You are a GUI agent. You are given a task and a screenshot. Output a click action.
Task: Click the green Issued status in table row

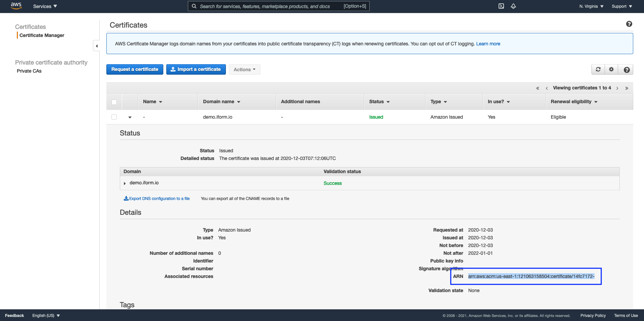[x=376, y=117]
